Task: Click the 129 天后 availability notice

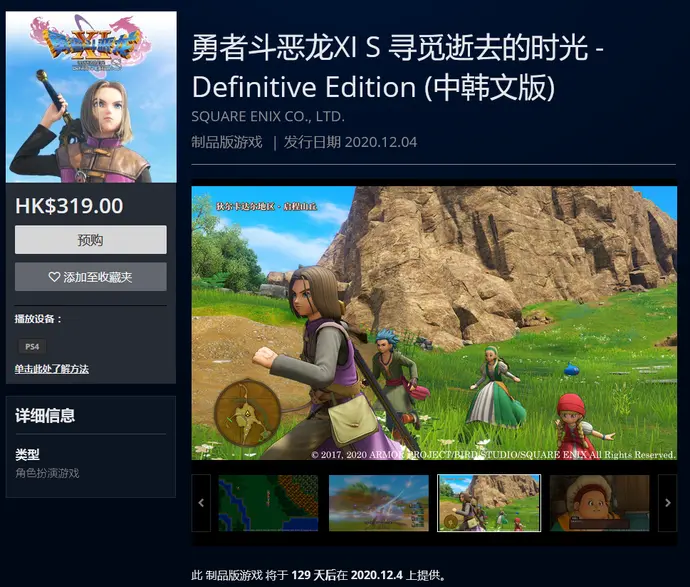Action: [x=319, y=575]
